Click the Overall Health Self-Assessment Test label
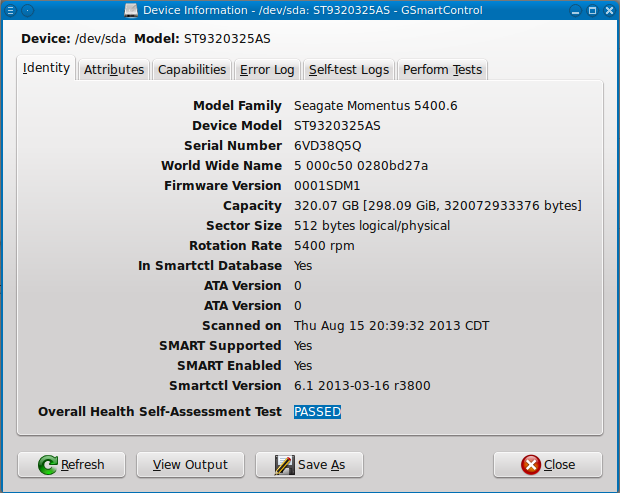Image resolution: width=620 pixels, height=493 pixels. pos(160,412)
